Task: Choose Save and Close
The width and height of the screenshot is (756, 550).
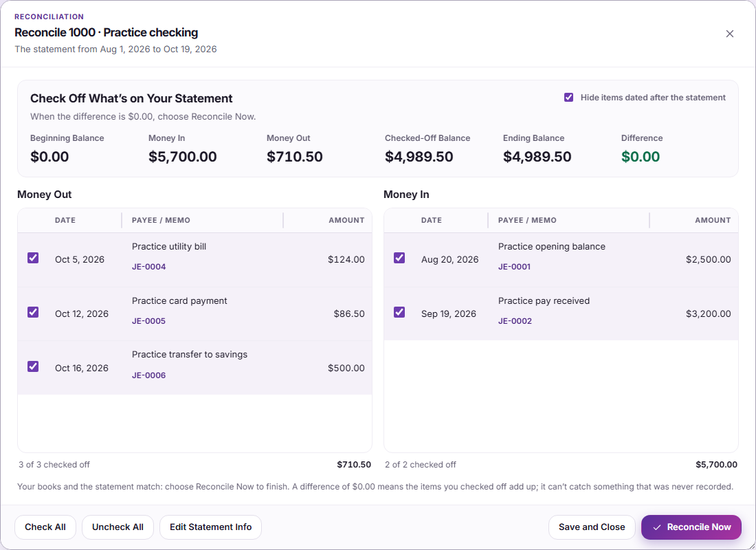Action: [x=592, y=527]
